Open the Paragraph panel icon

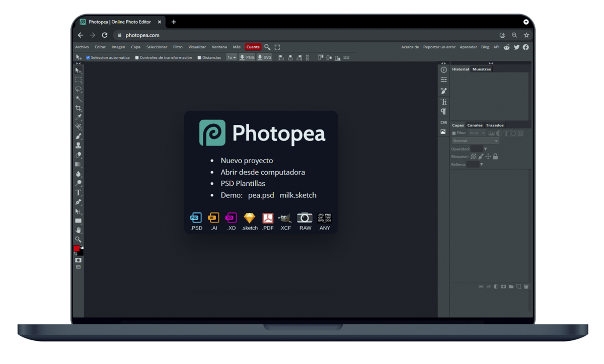coord(443,111)
